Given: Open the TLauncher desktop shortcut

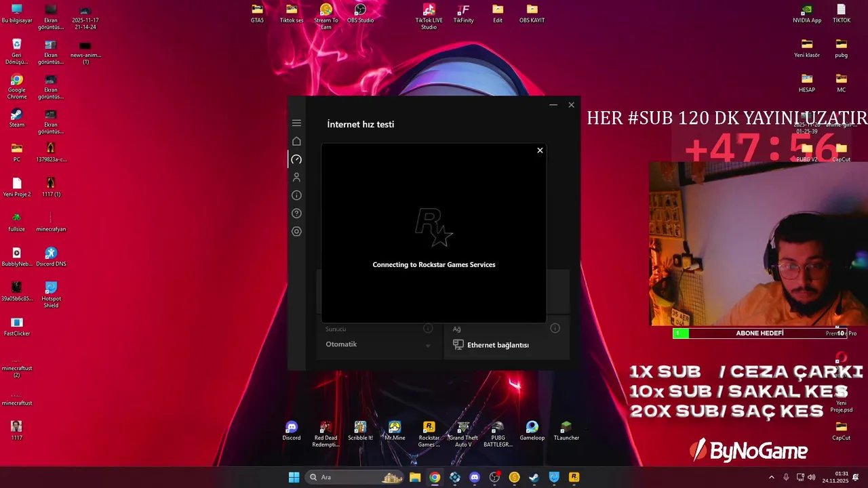Looking at the screenshot, I should (566, 431).
